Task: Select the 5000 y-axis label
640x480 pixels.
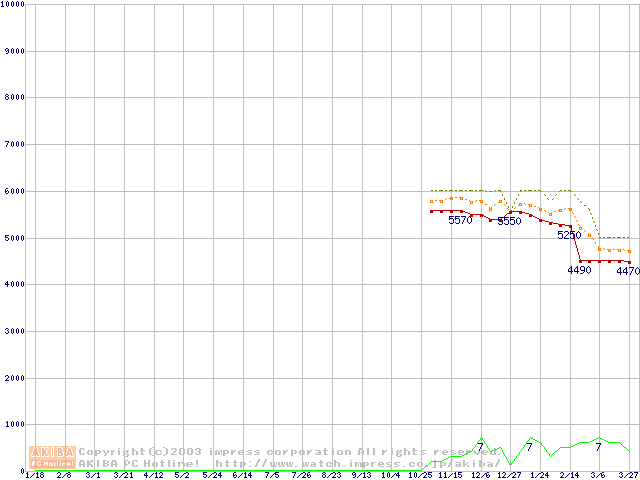Action: coord(15,238)
